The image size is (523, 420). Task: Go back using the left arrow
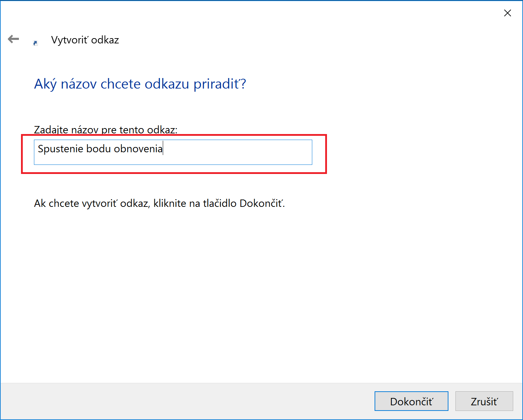point(13,39)
